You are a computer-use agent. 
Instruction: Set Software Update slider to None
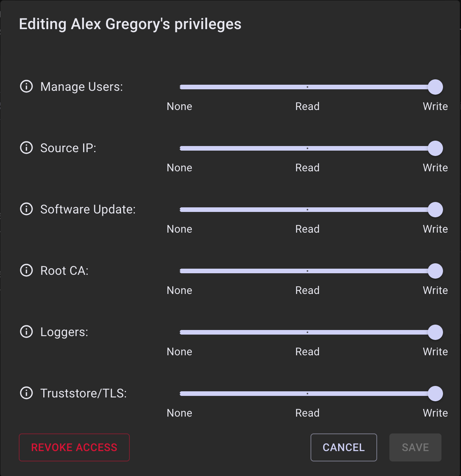coord(181,210)
